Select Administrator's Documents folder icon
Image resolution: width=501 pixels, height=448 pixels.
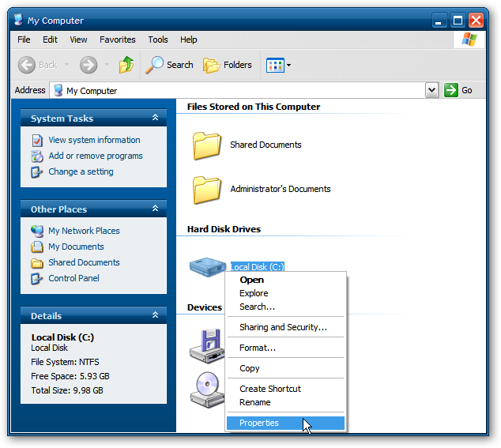click(x=207, y=190)
